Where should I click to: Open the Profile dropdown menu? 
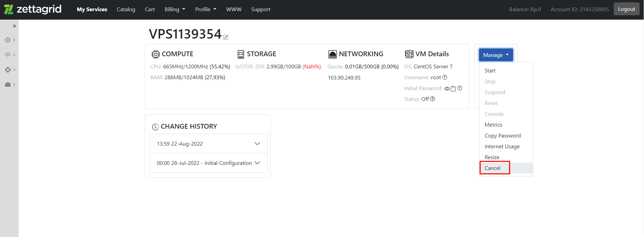coord(206,9)
